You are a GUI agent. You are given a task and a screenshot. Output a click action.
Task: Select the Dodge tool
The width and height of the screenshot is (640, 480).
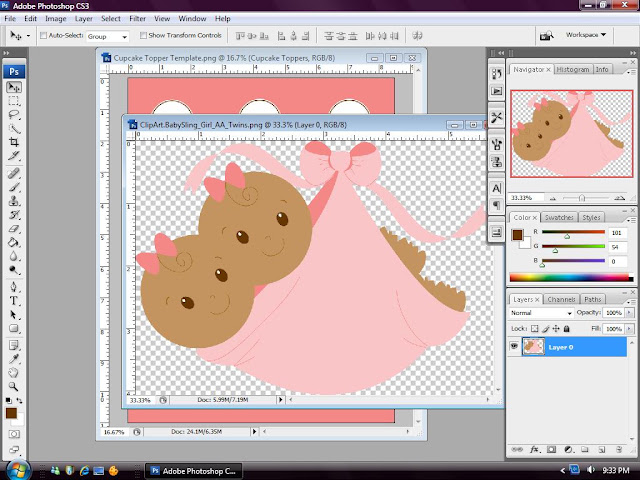point(14,270)
